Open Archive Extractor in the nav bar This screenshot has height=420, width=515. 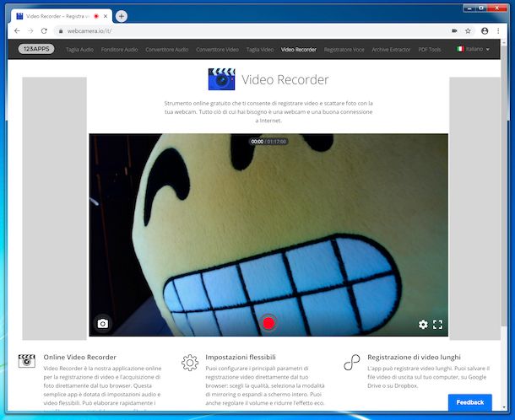[391, 50]
